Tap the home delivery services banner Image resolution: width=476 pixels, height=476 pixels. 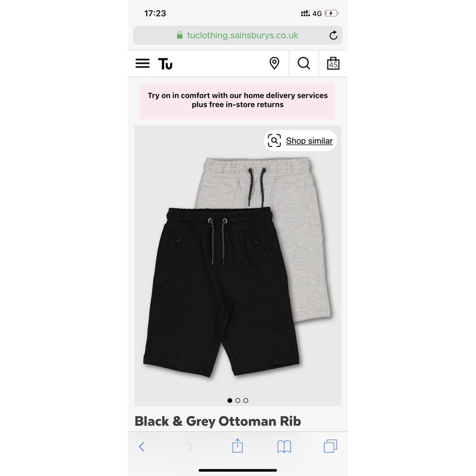[237, 101]
